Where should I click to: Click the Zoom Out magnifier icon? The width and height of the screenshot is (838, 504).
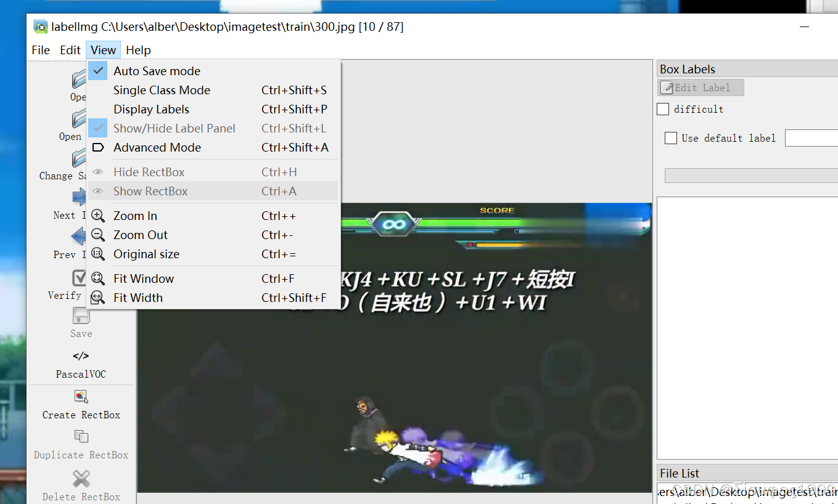tap(98, 235)
